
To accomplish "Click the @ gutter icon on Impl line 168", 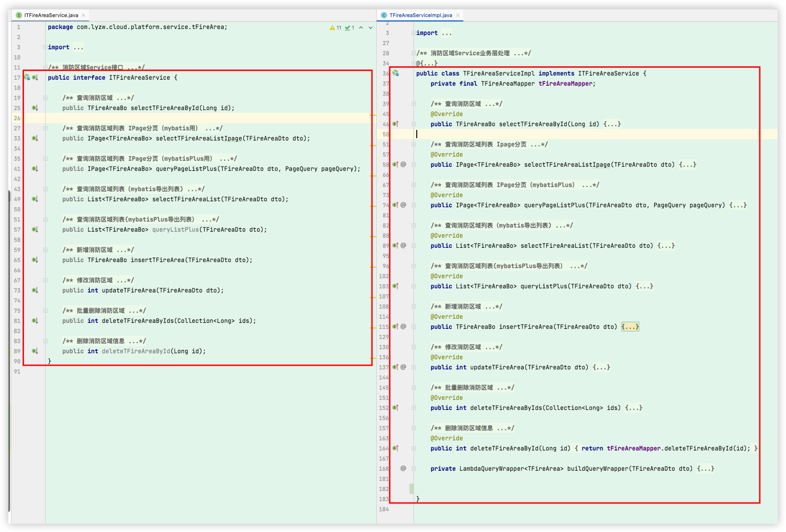I will [x=403, y=469].
